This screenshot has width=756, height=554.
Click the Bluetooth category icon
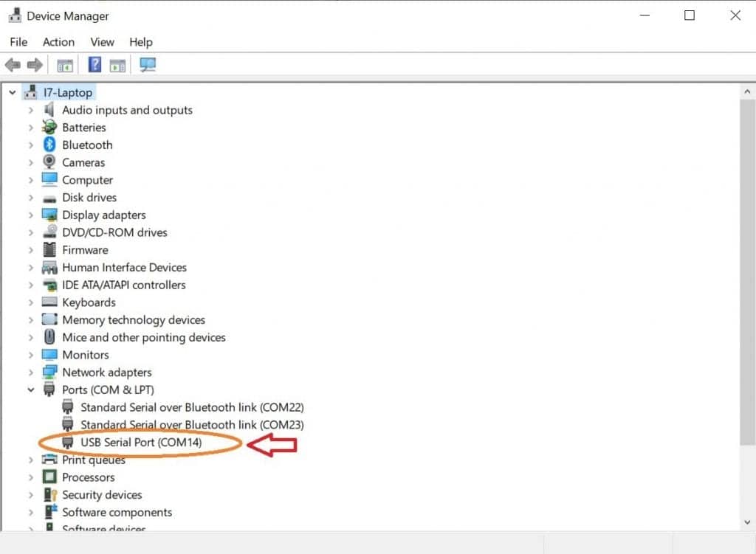tap(49, 145)
